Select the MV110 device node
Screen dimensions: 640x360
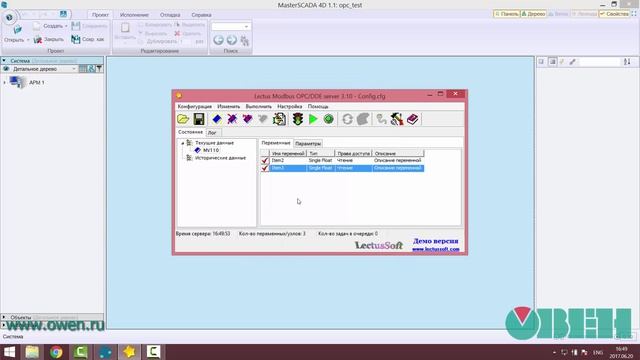pos(211,150)
